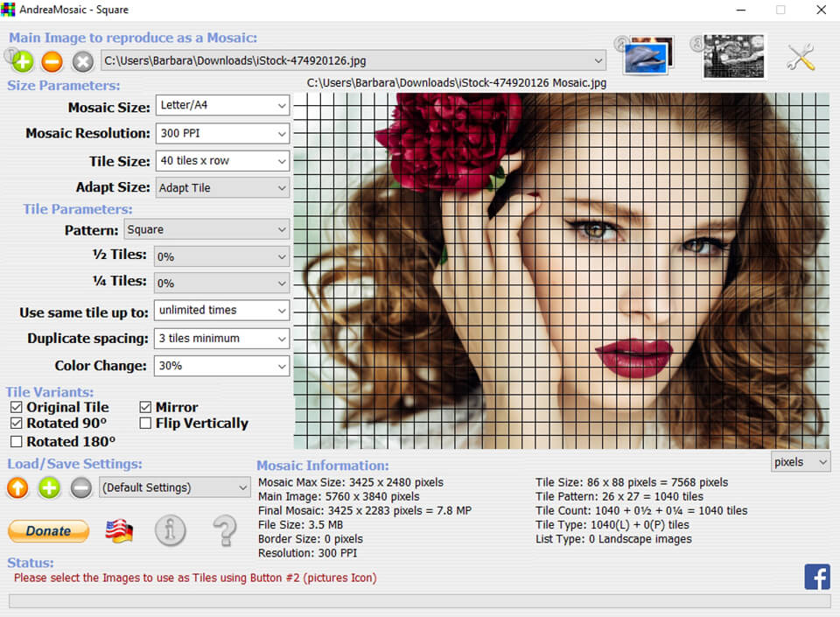Click the orange minus remove image icon
The width and height of the screenshot is (840, 617).
click(52, 61)
